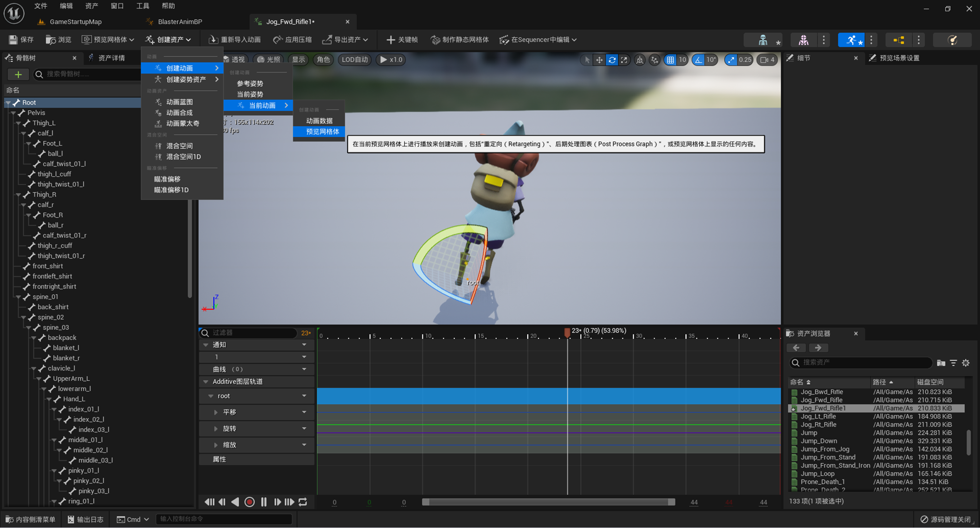Viewport: 980px width, 528px height.
Task: Click the Show (显示) viewport button
Action: pos(298,60)
